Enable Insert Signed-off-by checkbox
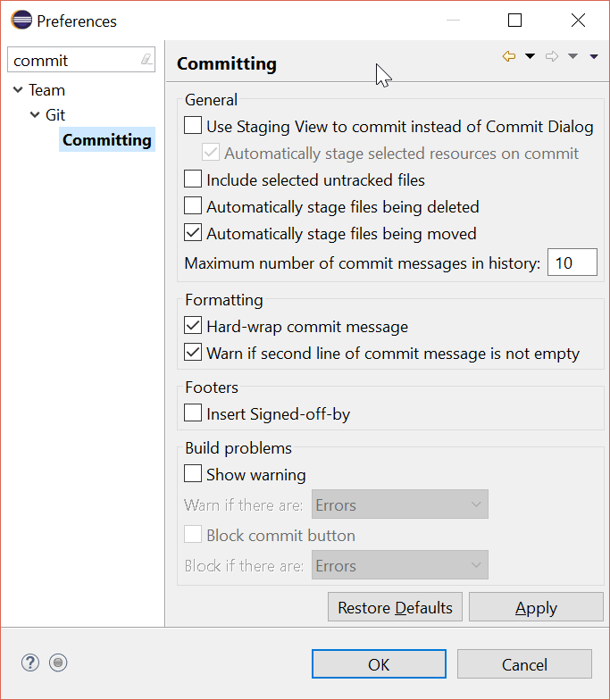Screen dimensions: 610x700 pyautogui.click(x=193, y=412)
